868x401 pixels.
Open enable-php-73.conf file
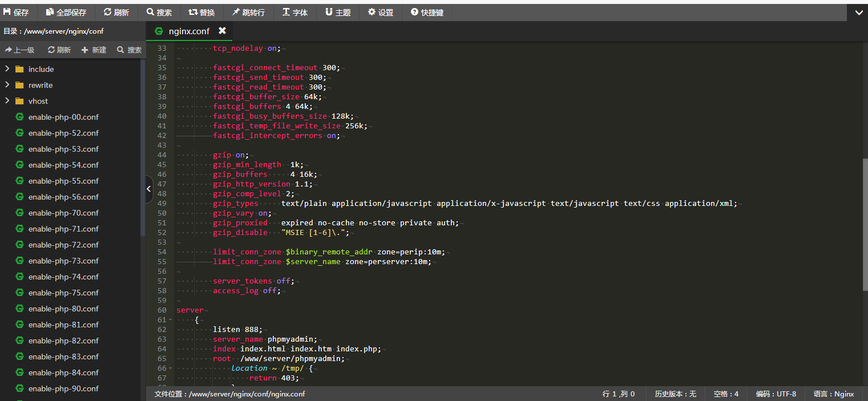(63, 261)
